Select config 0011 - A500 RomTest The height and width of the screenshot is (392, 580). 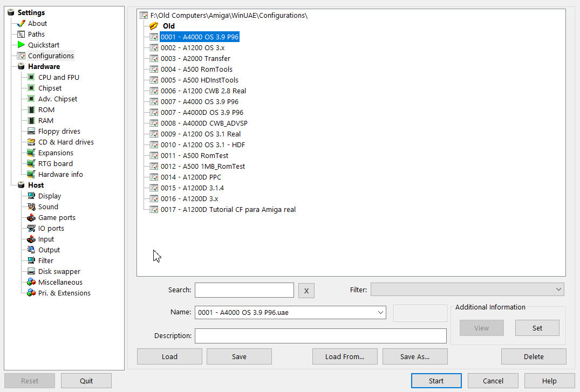pyautogui.click(x=194, y=156)
